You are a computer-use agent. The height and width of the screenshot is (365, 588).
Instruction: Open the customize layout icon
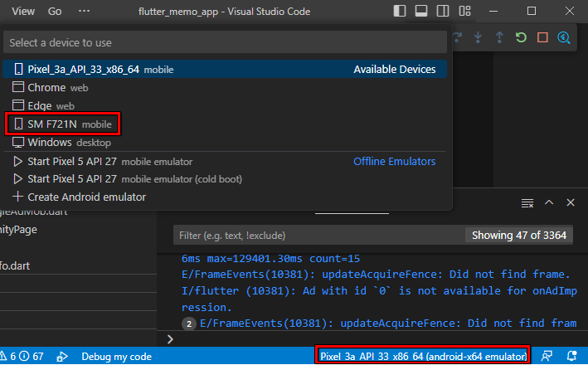pos(464,12)
